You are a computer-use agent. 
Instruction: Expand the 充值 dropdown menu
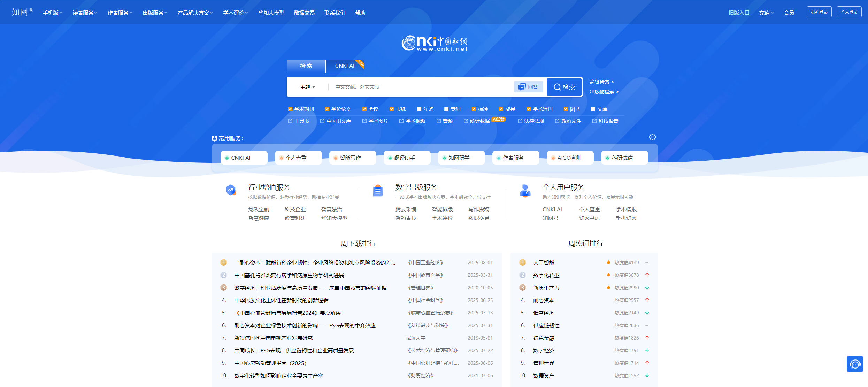tap(766, 12)
